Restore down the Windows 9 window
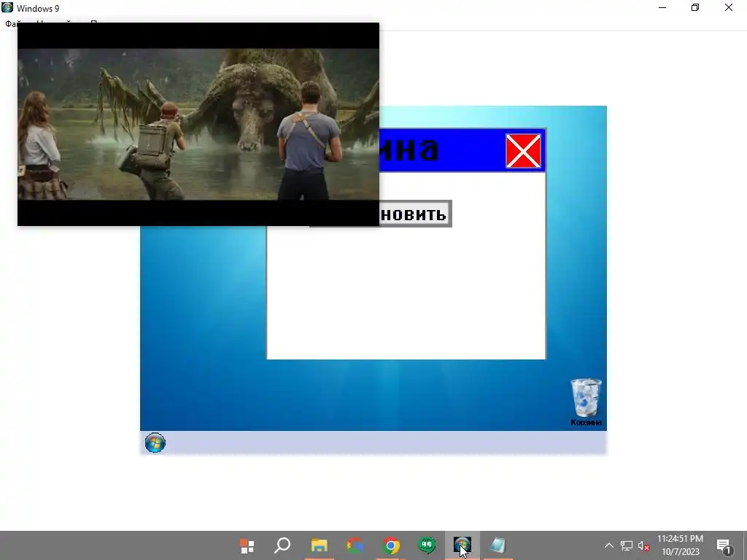The height and width of the screenshot is (560, 747). [x=695, y=7]
